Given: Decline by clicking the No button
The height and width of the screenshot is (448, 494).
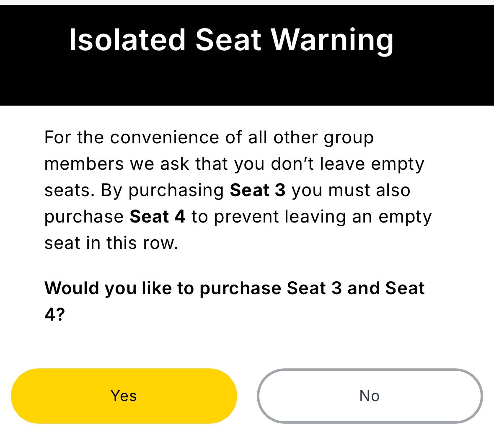Looking at the screenshot, I should point(370,396).
